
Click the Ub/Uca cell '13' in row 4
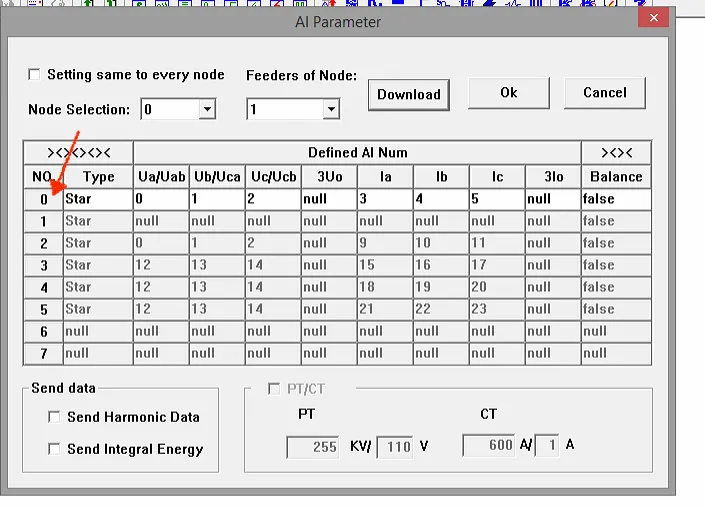pos(217,287)
